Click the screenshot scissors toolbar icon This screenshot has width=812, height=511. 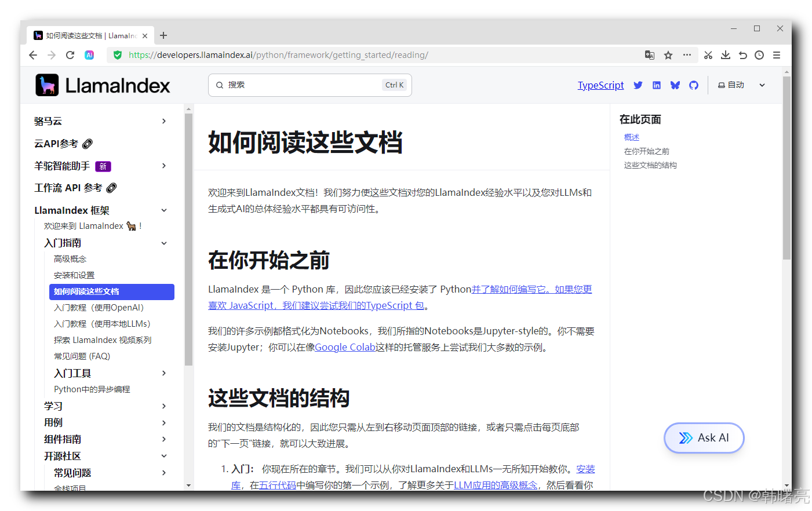pyautogui.click(x=708, y=54)
